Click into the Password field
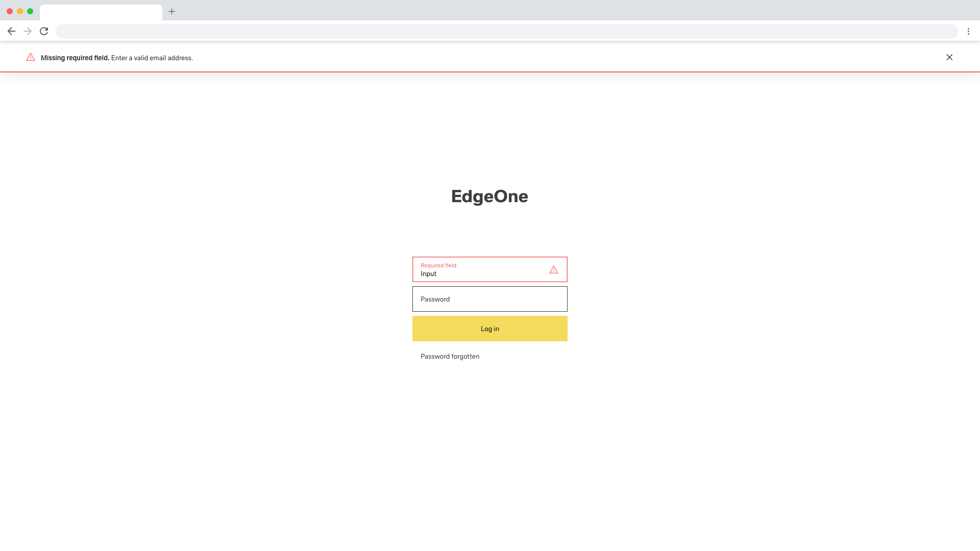The height and width of the screenshot is (551, 980). tap(490, 299)
